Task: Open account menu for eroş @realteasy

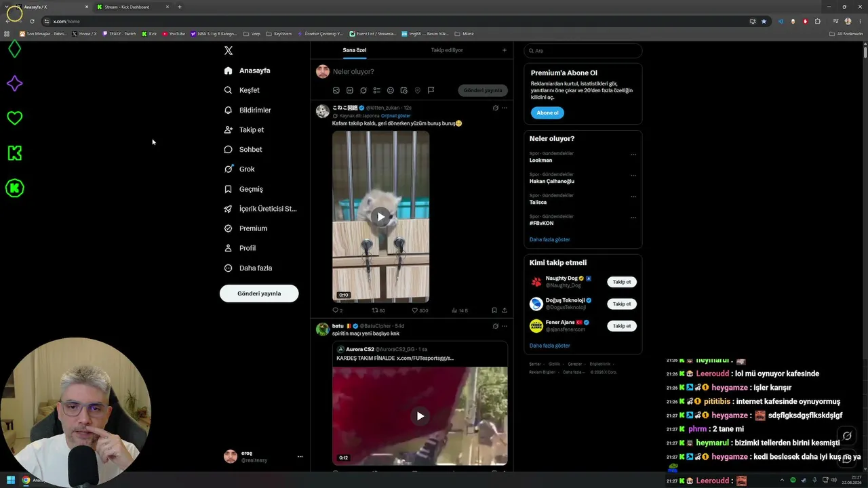Action: (x=264, y=456)
